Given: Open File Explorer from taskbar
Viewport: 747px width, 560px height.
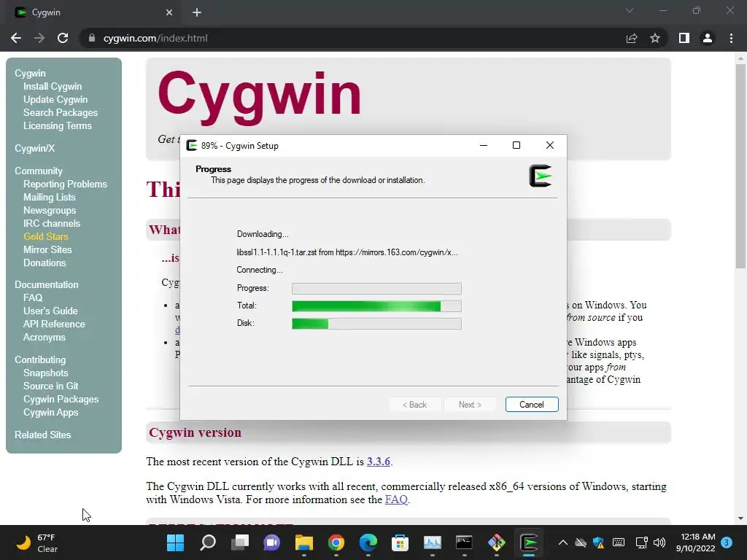Looking at the screenshot, I should tap(304, 542).
